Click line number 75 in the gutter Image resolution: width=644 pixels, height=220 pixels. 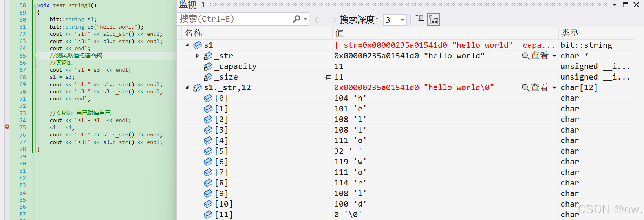tap(23, 127)
